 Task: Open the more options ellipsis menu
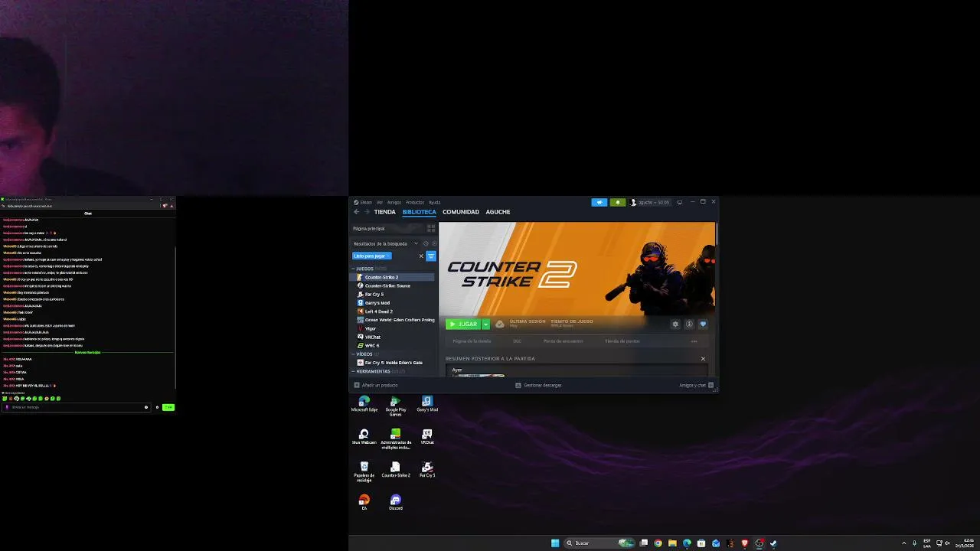pos(694,341)
